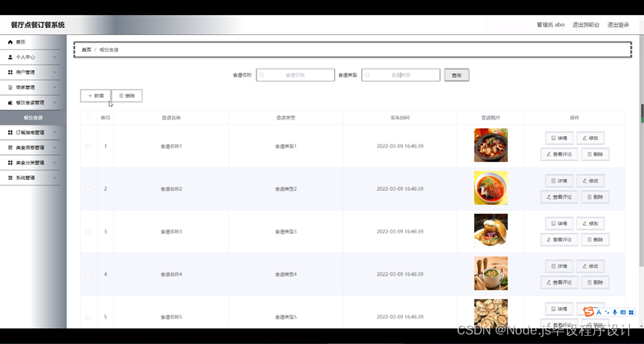The height and width of the screenshot is (344, 644).
Task: Click 退出到前台 in top bar
Action: coord(586,25)
